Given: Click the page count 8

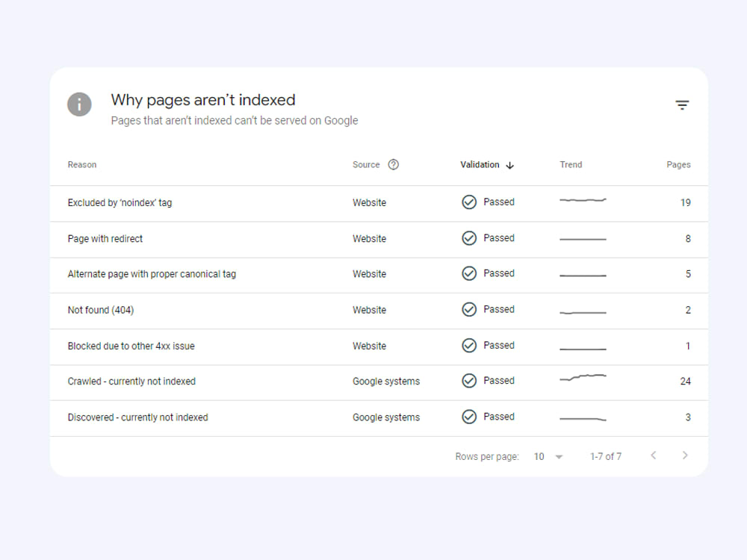Looking at the screenshot, I should (x=688, y=239).
